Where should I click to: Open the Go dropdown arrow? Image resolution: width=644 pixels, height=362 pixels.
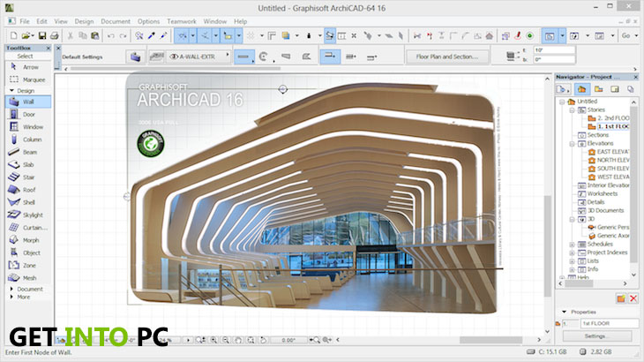[x=636, y=36]
